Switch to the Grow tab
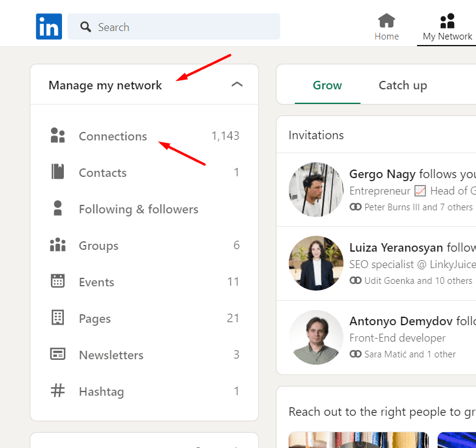This screenshot has width=476, height=448. 327,86
